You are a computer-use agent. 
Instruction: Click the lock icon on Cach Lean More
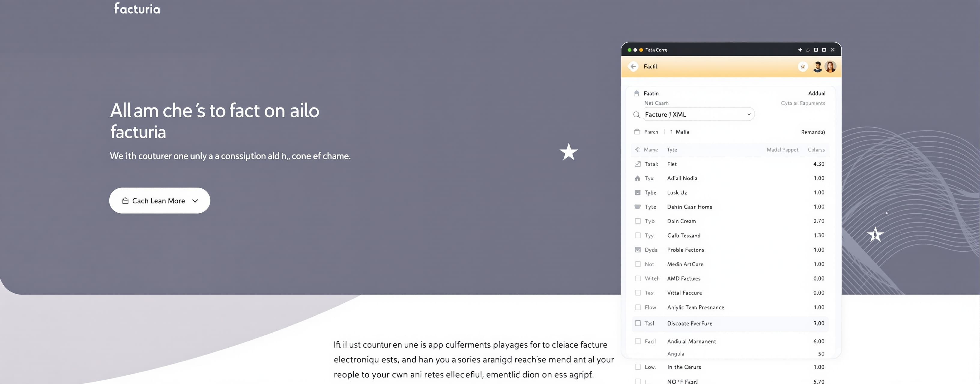(125, 201)
